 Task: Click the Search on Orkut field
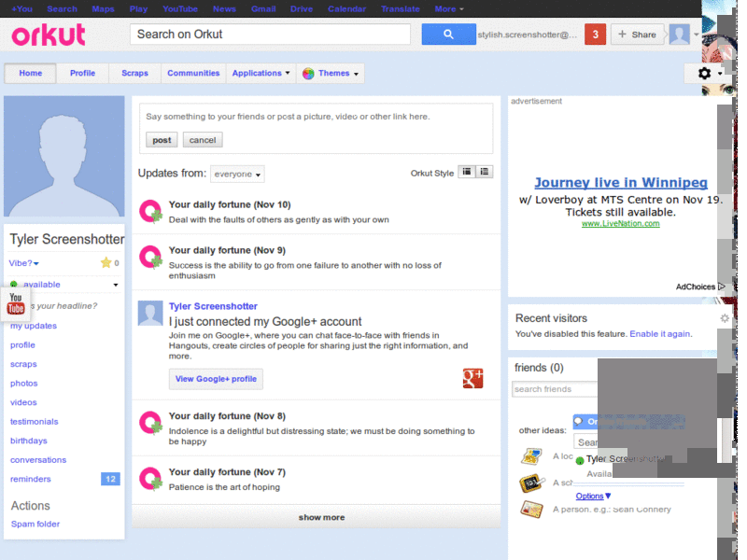[x=270, y=35]
